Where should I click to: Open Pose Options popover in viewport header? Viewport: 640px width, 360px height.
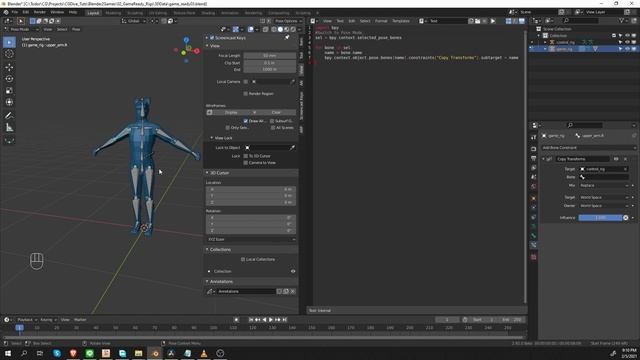click(x=287, y=21)
